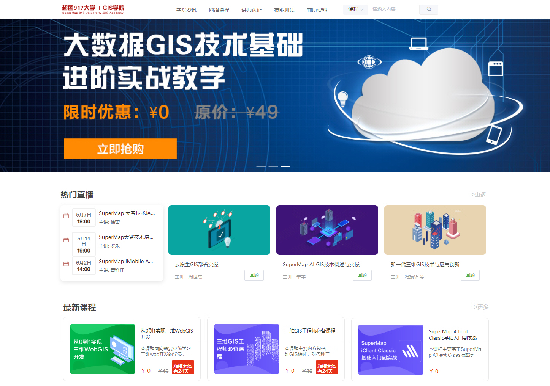Focus the header search input field
The height and width of the screenshot is (386, 550).
coord(393,9)
